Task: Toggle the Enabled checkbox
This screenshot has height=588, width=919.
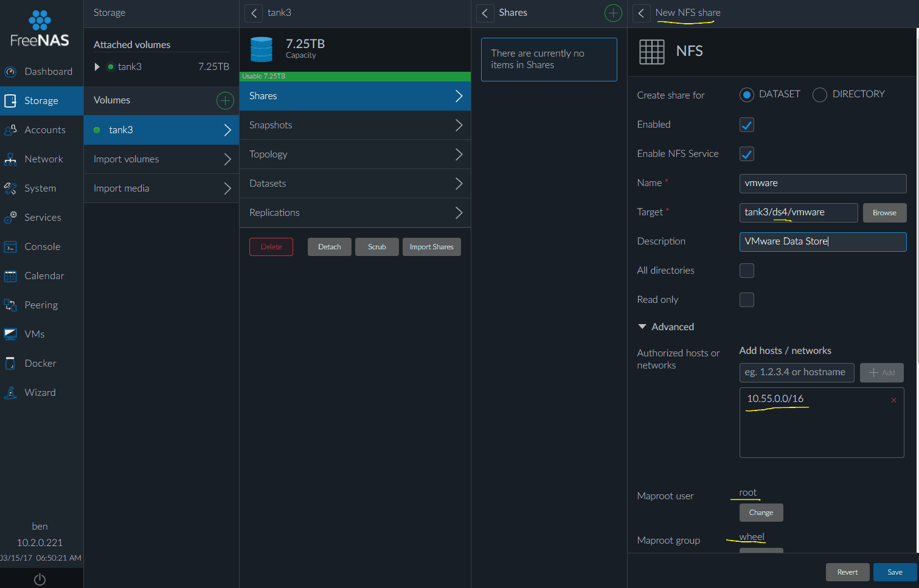Action: [x=747, y=125]
